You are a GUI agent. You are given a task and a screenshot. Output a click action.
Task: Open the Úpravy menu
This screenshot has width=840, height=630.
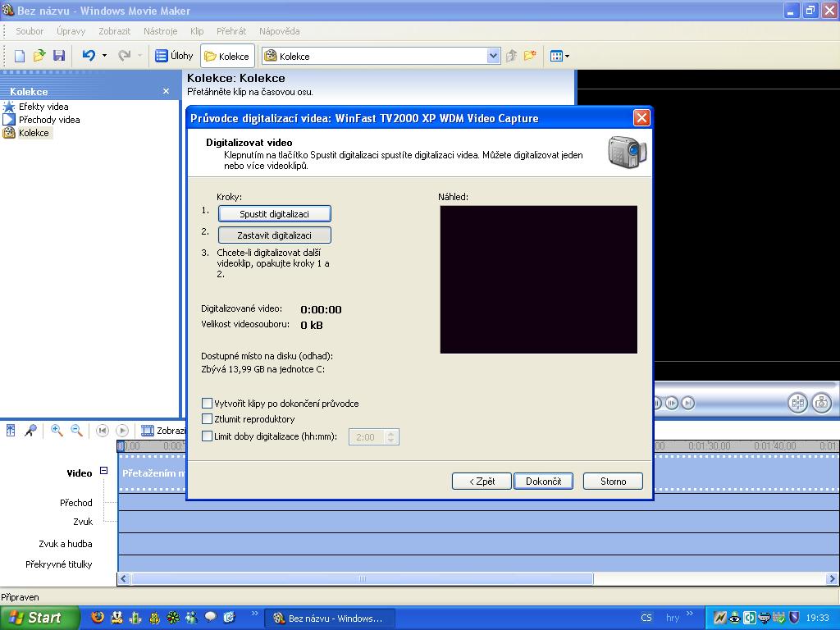(x=71, y=31)
